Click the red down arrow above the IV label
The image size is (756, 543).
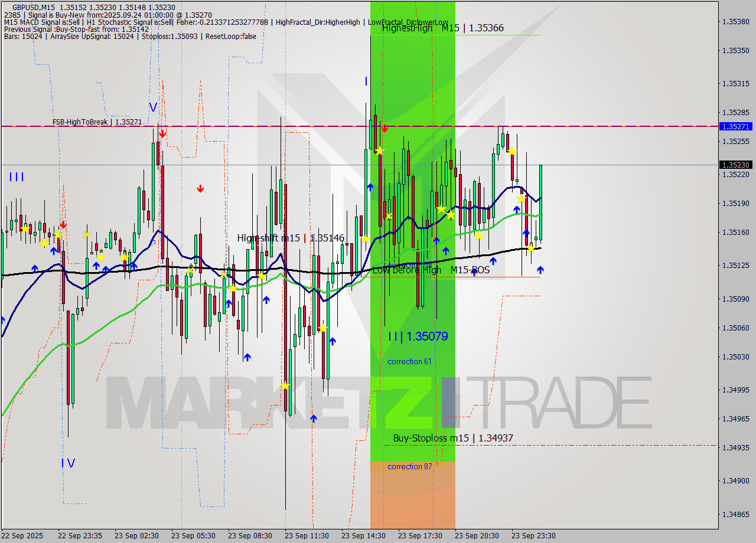tap(64, 225)
